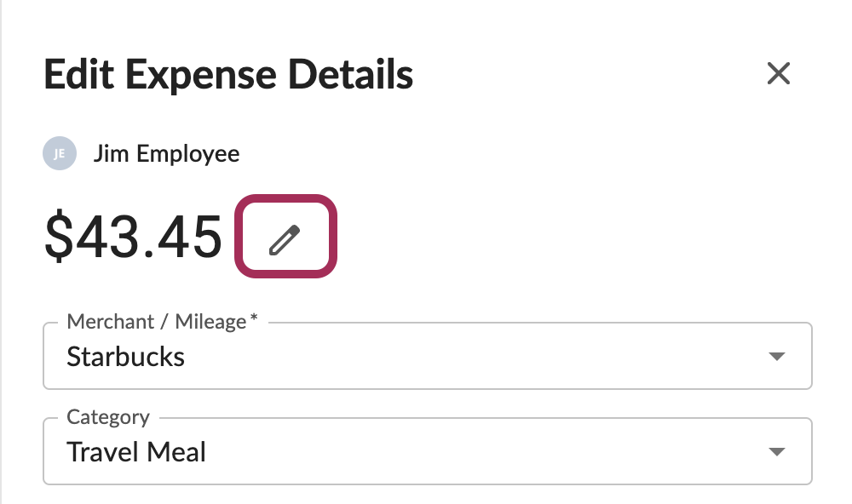Open the Merchant field chevron

pos(776,356)
